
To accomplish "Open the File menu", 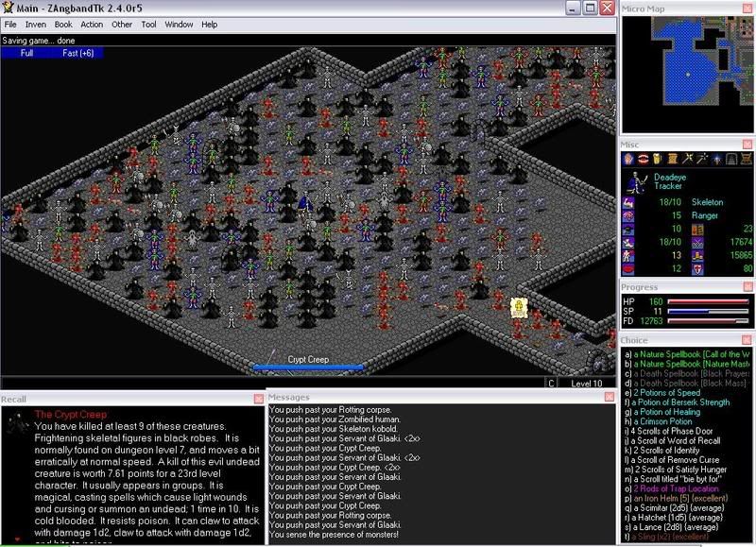I will [10, 25].
